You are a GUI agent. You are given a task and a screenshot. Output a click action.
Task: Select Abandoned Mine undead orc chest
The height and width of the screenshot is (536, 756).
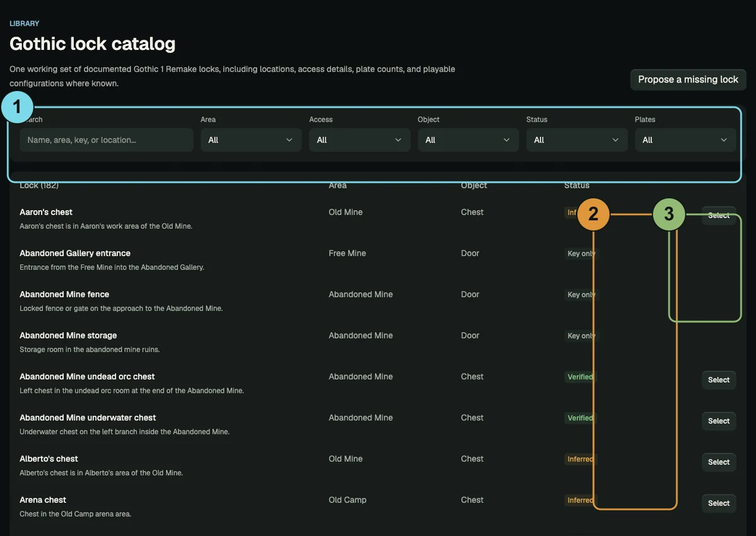pyautogui.click(x=719, y=380)
